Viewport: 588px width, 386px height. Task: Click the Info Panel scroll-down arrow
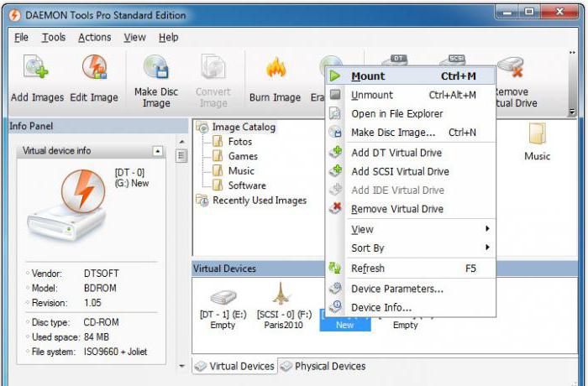[x=182, y=366]
